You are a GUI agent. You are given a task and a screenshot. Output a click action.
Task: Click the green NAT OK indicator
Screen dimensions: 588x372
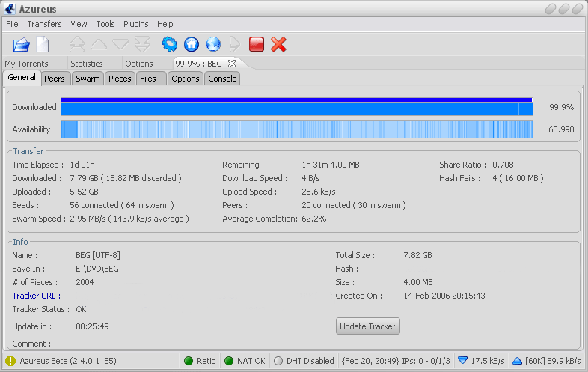click(x=229, y=361)
